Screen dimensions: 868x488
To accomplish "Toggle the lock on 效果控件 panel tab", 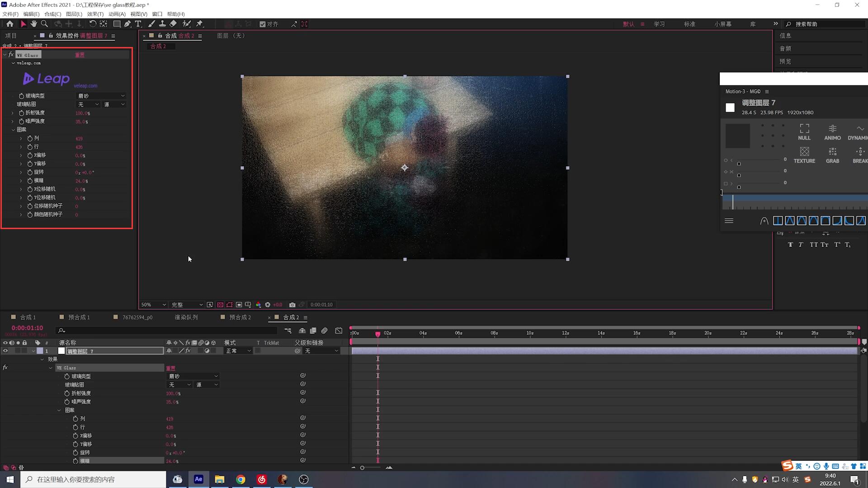I will click(x=51, y=36).
